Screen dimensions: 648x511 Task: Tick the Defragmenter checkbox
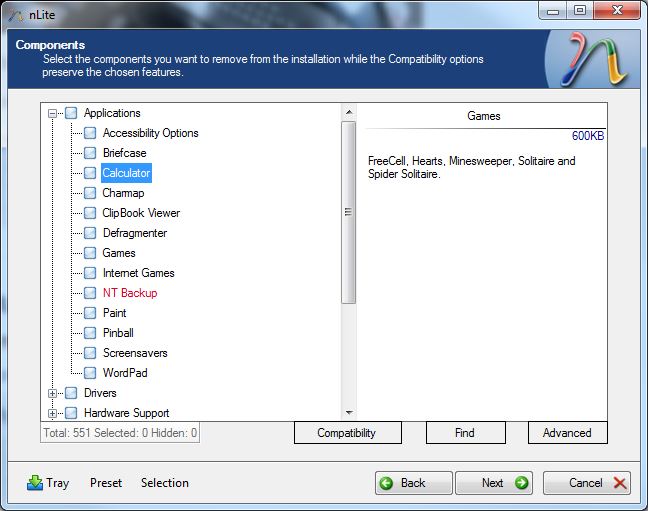pos(90,233)
